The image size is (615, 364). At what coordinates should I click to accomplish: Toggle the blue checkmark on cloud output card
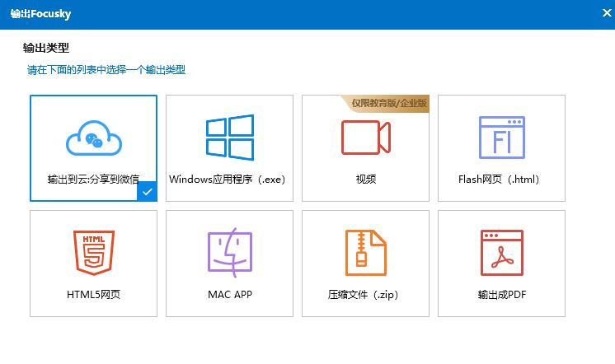click(147, 192)
